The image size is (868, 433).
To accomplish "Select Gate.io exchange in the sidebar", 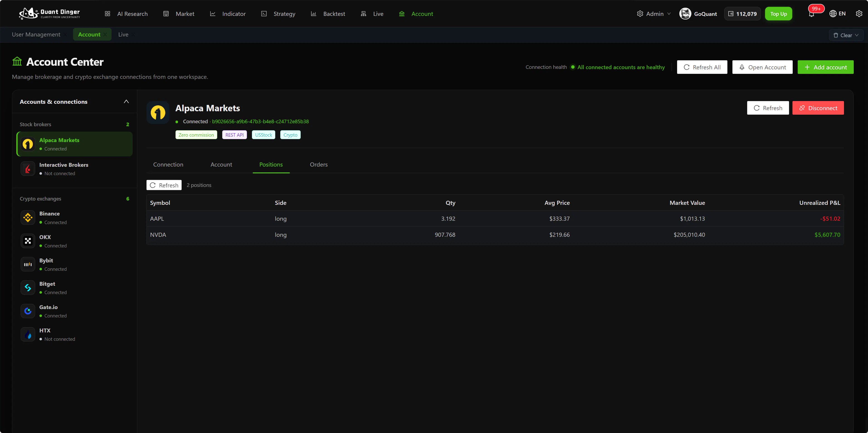I will (x=74, y=311).
